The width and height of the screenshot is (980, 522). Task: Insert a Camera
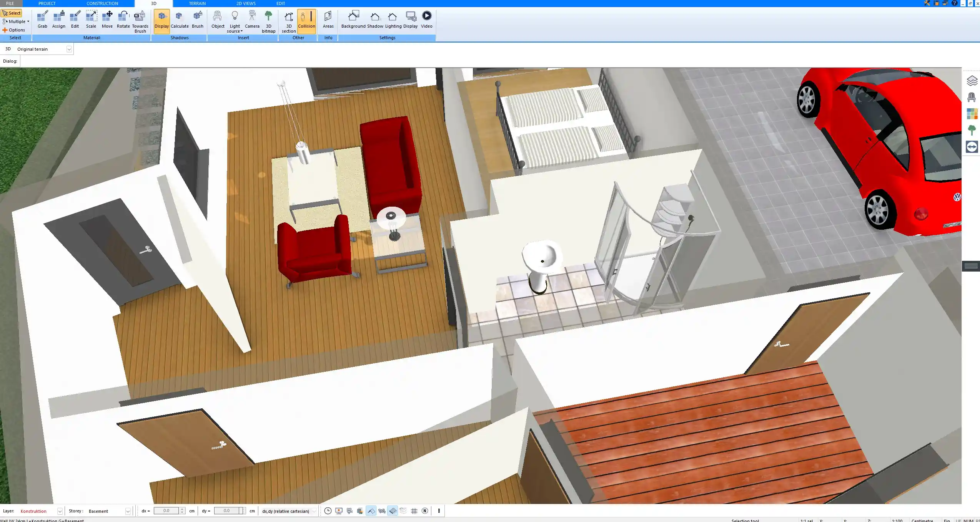click(252, 20)
